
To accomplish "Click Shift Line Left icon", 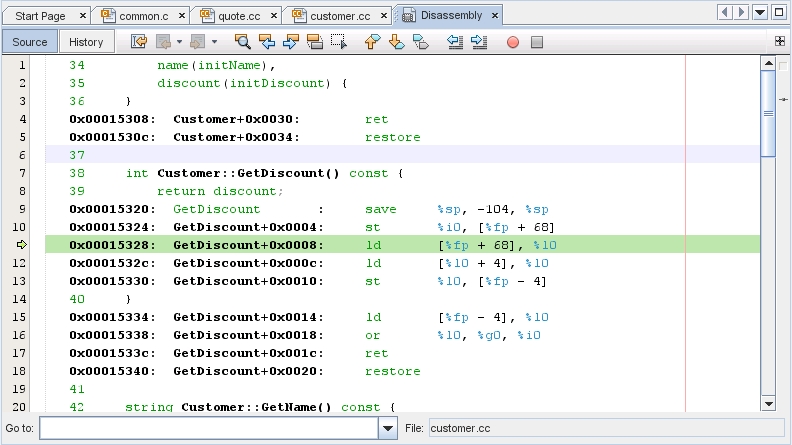I will pos(455,42).
